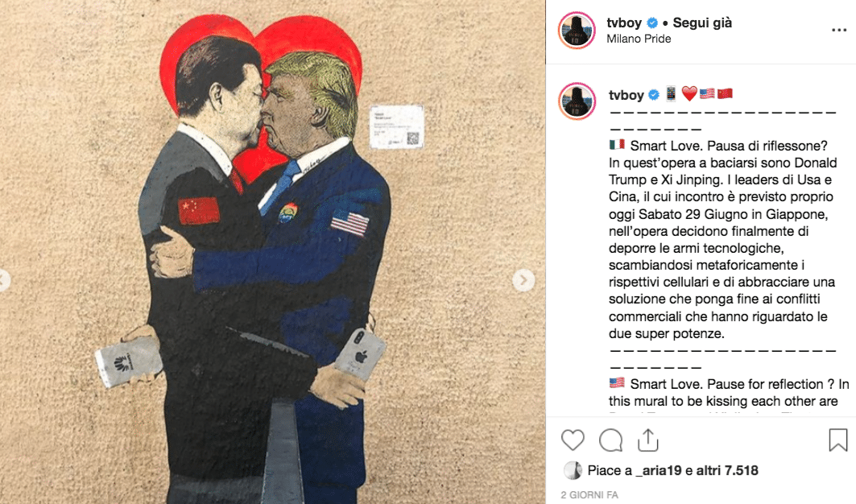The image size is (856, 504).
Task: Click the mural photo in the post
Action: [272, 252]
